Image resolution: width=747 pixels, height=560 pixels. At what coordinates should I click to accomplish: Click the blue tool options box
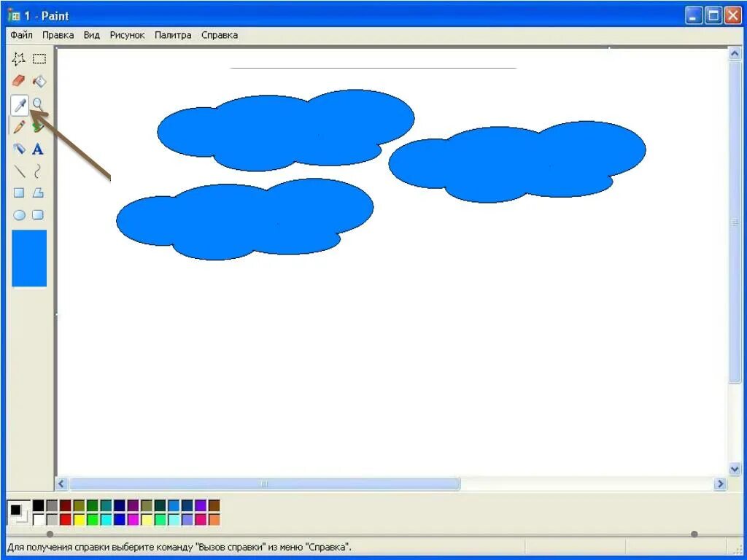tap(29, 259)
